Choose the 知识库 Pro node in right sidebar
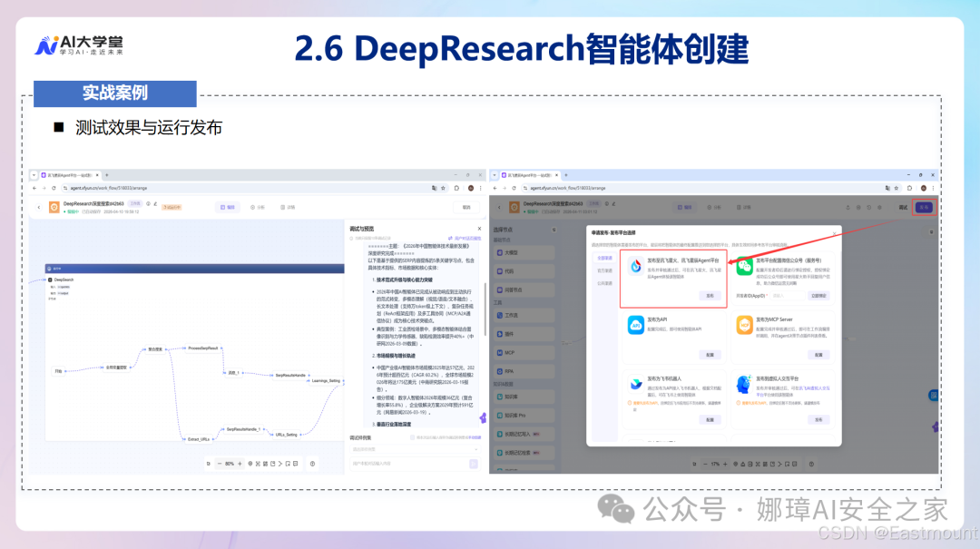 524,416
